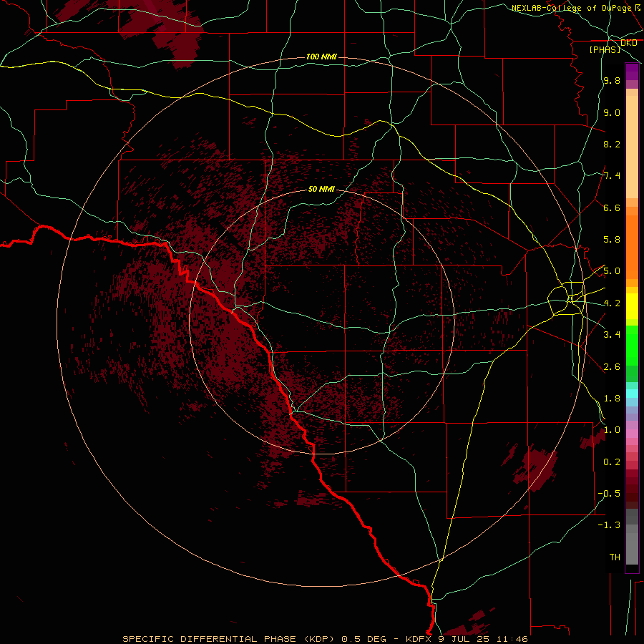Click the 9.8 value on the scale
Screen dimensions: 644x644
(612, 80)
